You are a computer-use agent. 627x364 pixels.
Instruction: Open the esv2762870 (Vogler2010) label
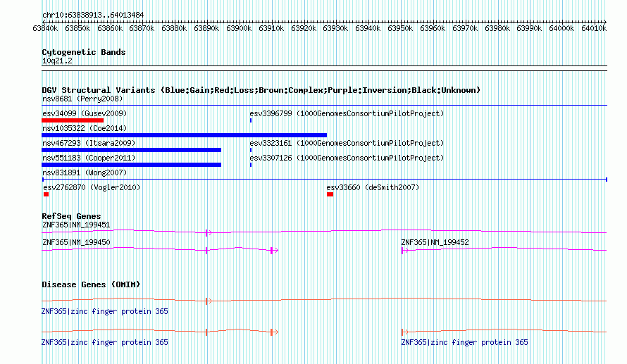(x=92, y=187)
